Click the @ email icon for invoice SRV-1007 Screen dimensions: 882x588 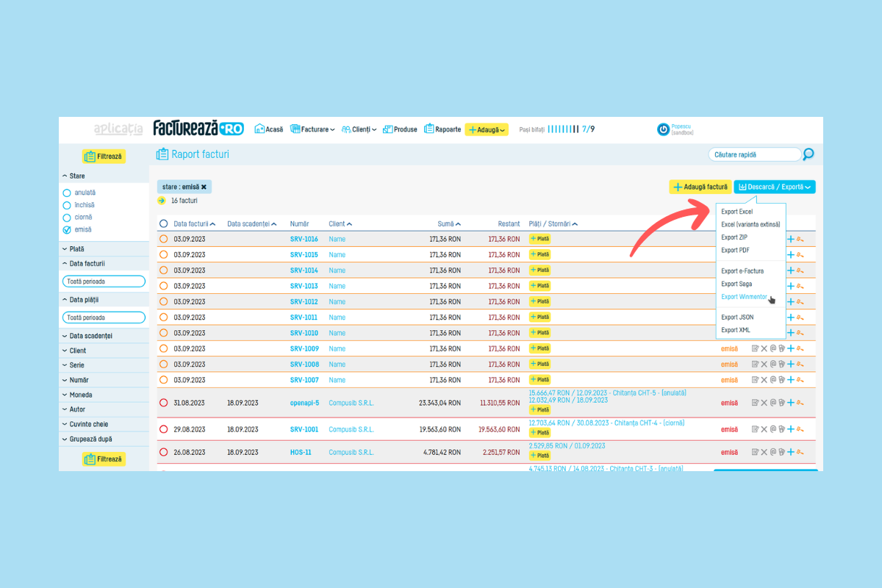(x=772, y=380)
